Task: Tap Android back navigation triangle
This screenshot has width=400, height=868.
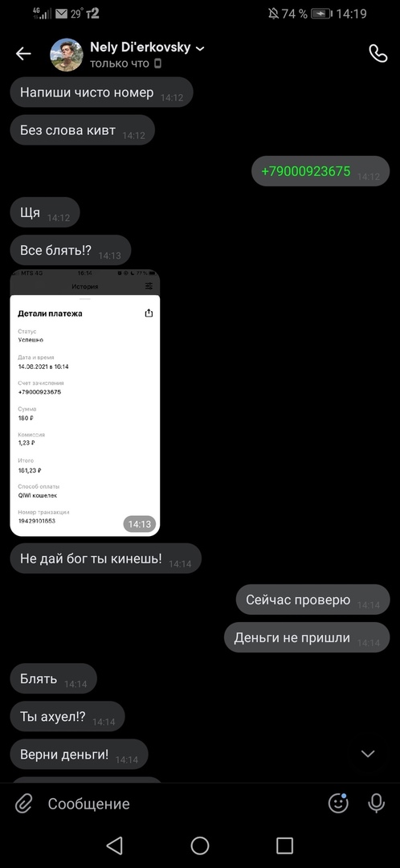Action: pyautogui.click(x=114, y=845)
